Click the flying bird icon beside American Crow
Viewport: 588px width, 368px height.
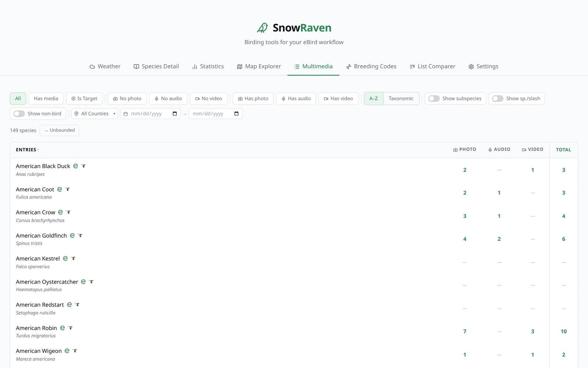(68, 212)
